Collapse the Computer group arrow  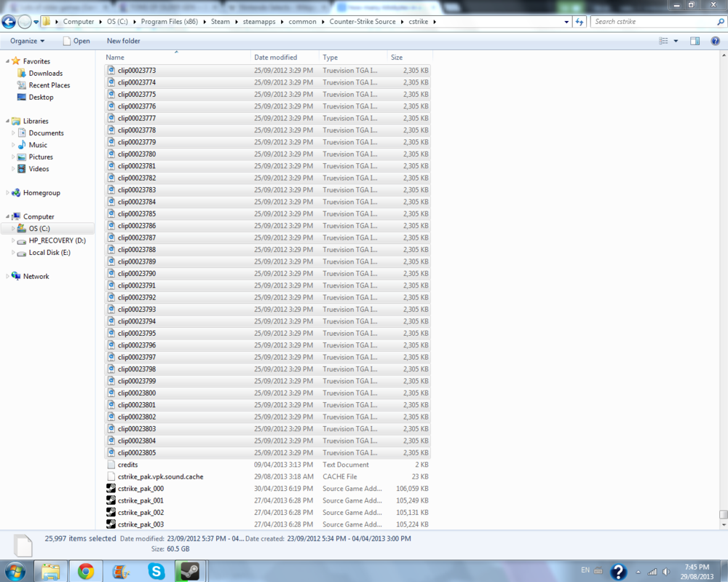click(7, 217)
